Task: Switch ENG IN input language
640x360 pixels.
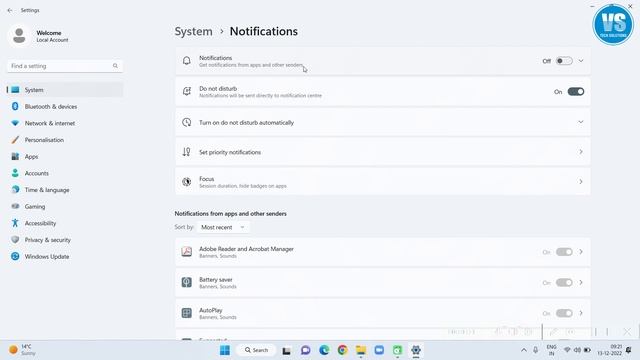Action: (551, 350)
